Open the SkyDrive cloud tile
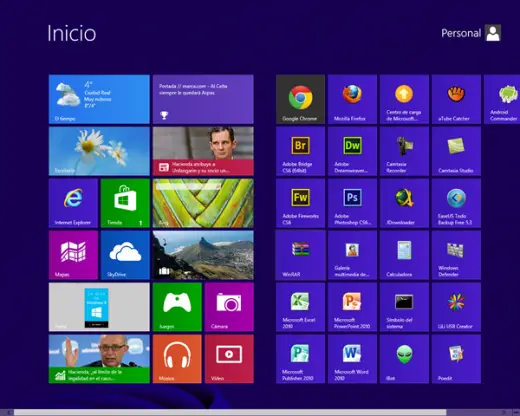Viewport: 520px width, 416px height. (x=125, y=255)
